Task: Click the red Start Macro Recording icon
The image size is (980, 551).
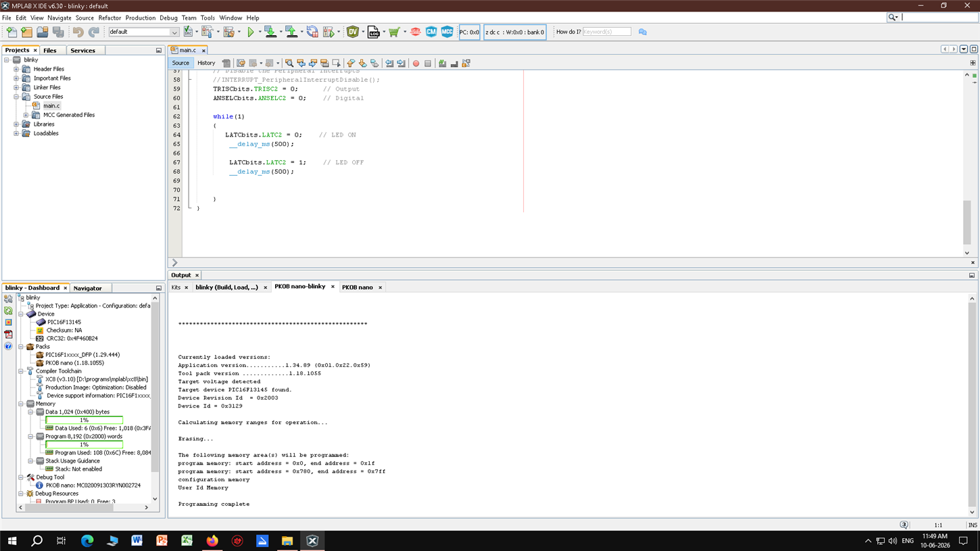Action: [416, 64]
